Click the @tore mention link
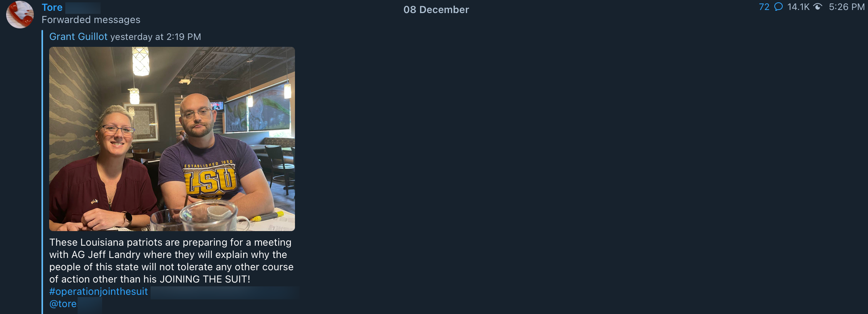The width and height of the screenshot is (868, 314). point(63,304)
